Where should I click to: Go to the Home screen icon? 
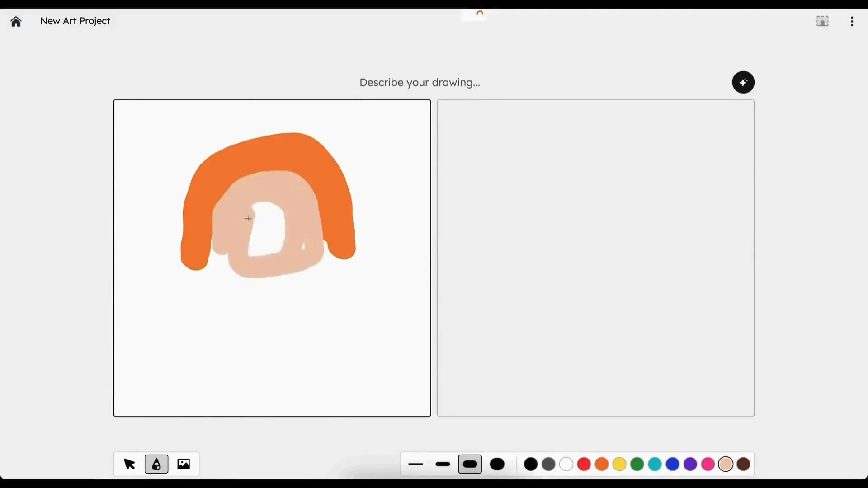pos(16,21)
